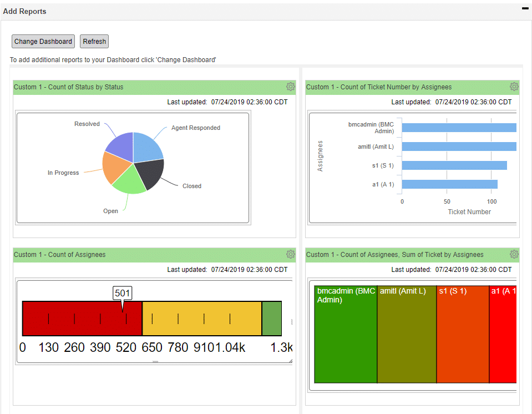Click the Refresh button

(x=94, y=42)
